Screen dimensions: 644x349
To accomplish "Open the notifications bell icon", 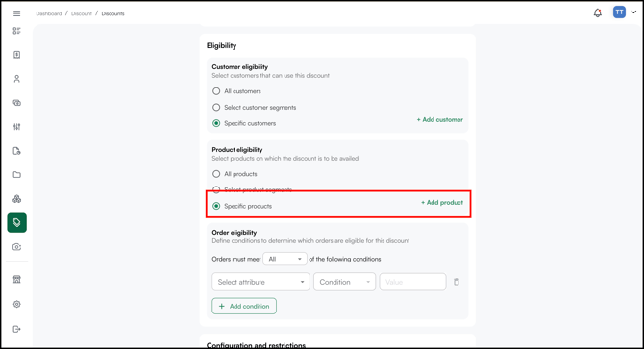I will pos(598,12).
